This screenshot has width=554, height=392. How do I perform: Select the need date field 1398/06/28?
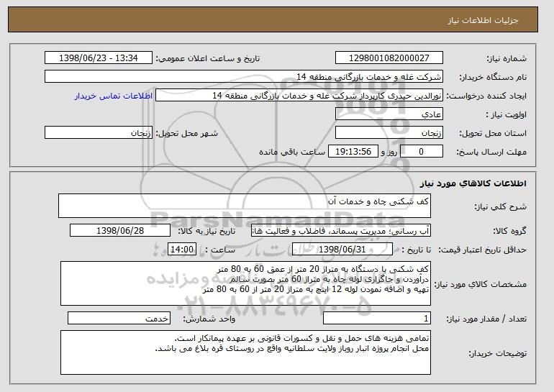point(120,231)
